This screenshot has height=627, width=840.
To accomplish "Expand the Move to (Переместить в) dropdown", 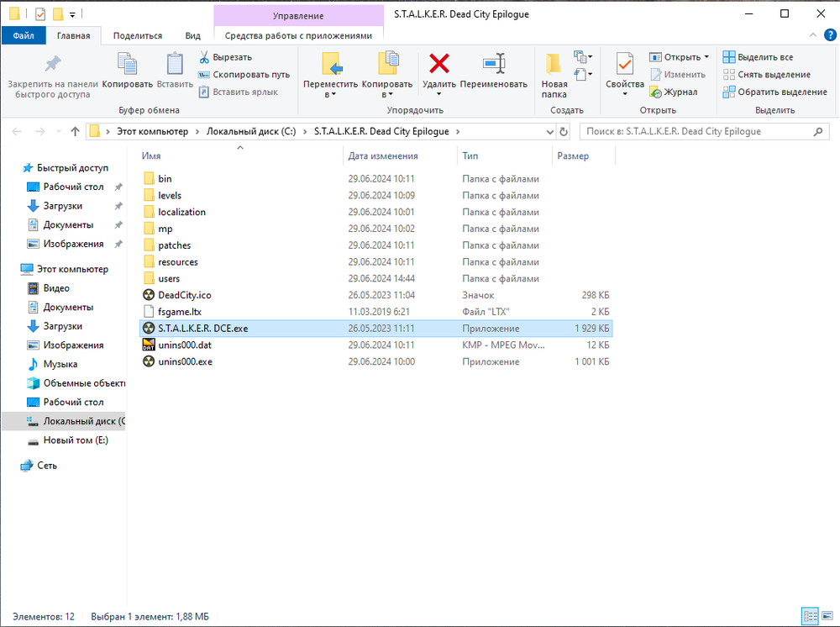I will [330, 94].
